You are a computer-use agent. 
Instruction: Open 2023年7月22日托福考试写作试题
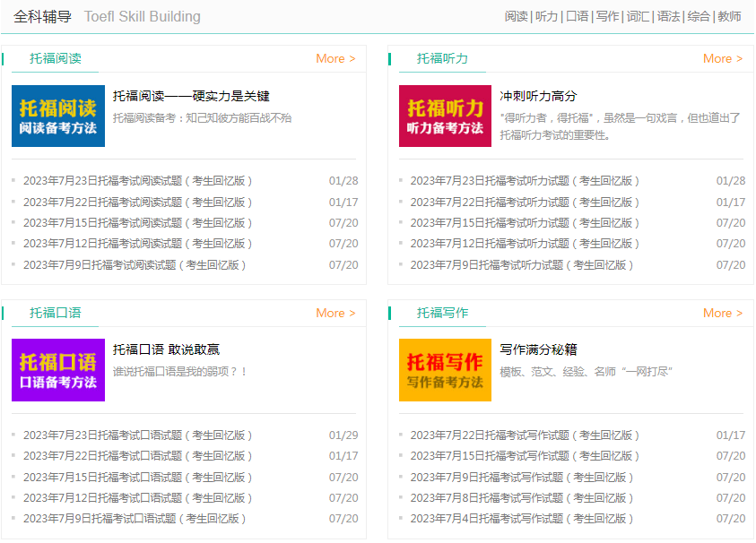pos(525,435)
